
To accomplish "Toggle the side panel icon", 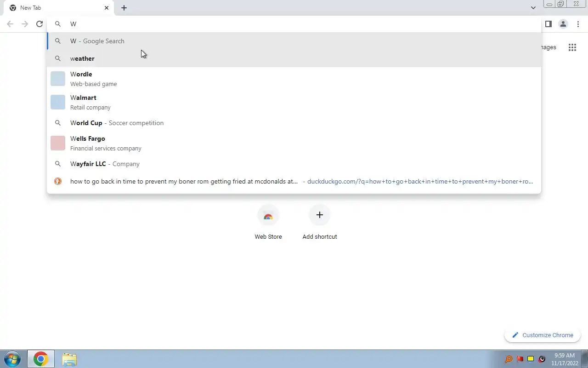I will pos(548,24).
